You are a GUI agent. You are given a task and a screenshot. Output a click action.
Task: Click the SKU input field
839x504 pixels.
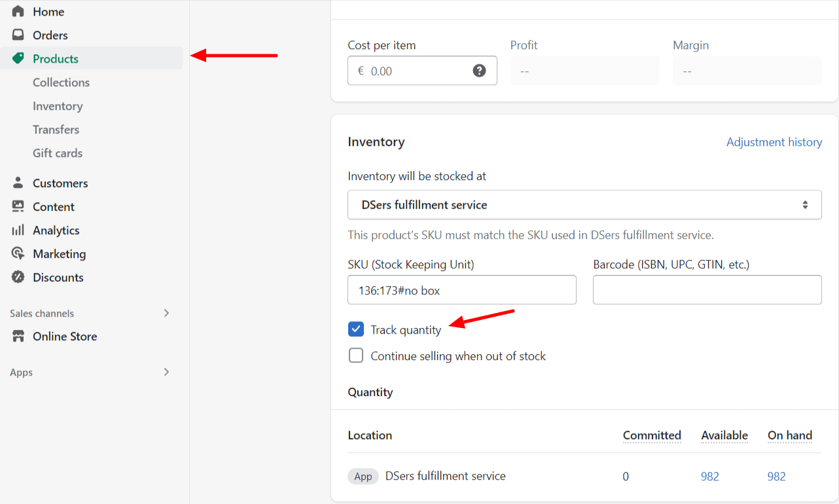[462, 290]
